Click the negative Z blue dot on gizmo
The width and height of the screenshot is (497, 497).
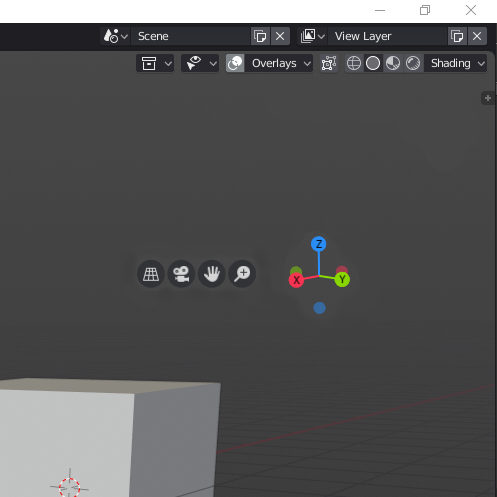coord(319,308)
